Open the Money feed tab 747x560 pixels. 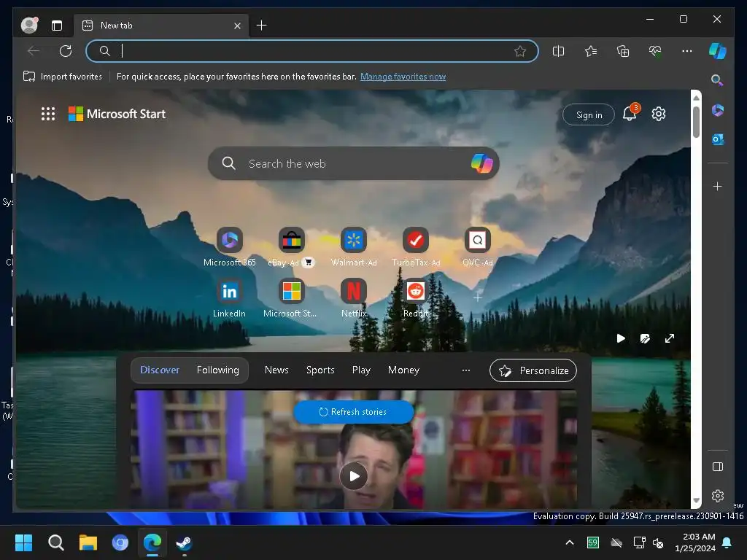click(x=403, y=370)
